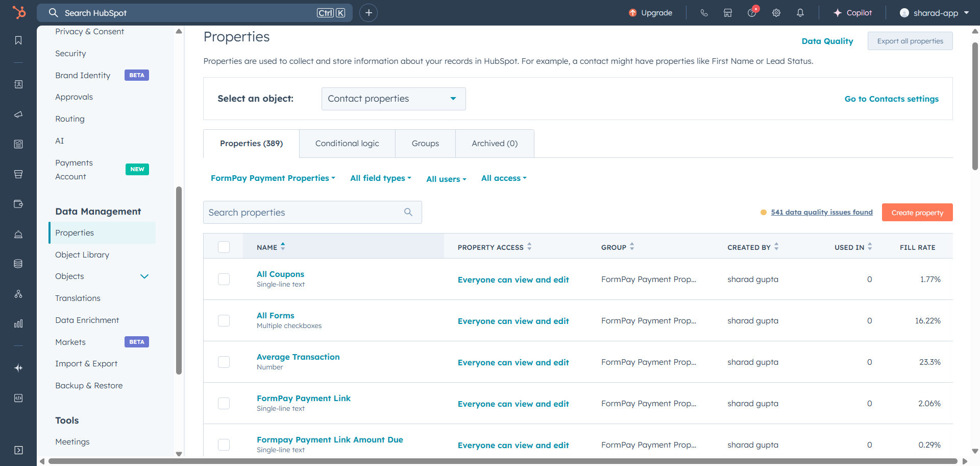The image size is (980, 466).
Task: Sort table by PROPERTY ACCESS column
Action: coord(495,247)
